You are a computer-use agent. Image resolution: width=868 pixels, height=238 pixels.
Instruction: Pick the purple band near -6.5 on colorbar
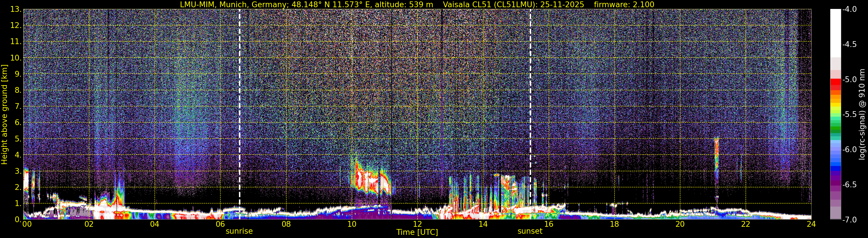pos(835,185)
